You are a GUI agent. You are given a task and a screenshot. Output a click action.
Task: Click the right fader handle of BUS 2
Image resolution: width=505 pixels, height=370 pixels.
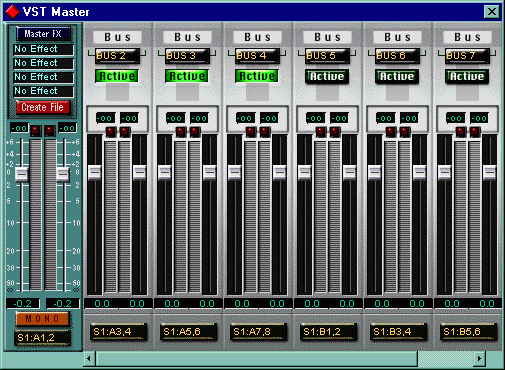click(x=139, y=172)
